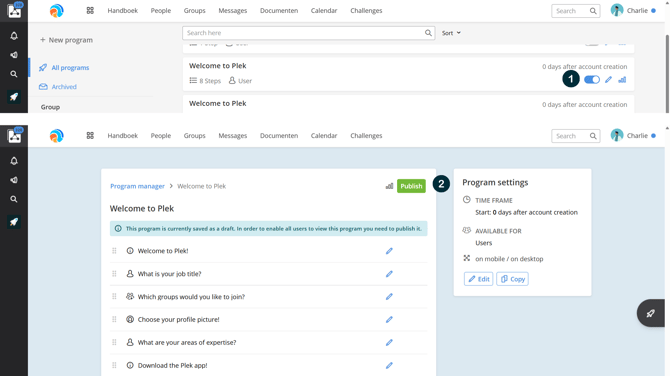670x376 pixels.
Task: Click sidebar search icon on the program list page
Action: tap(14, 74)
